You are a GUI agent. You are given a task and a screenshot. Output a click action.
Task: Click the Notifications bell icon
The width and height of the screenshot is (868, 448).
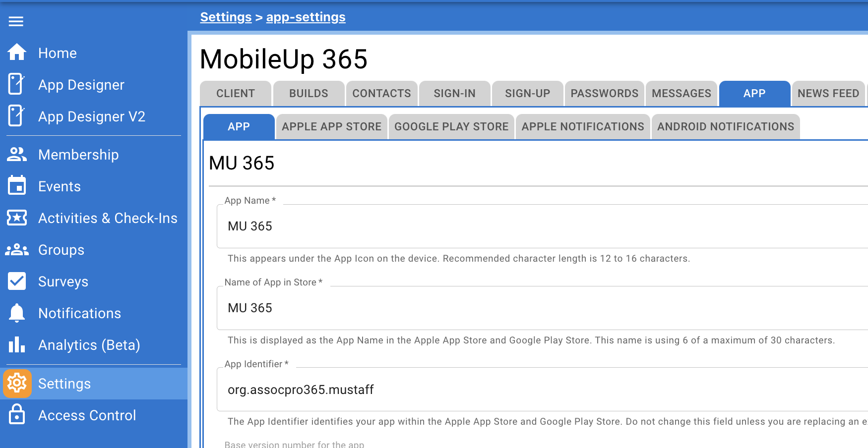(16, 313)
